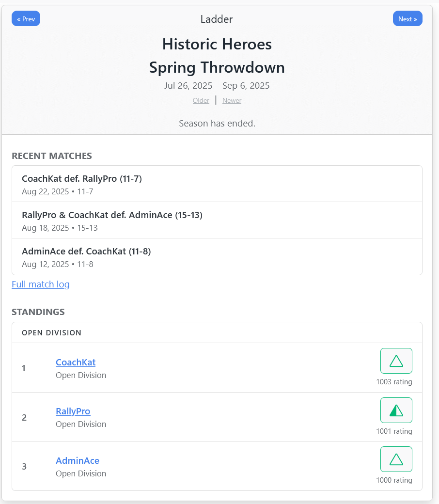Go to previous ladder with Prev button

(26, 19)
